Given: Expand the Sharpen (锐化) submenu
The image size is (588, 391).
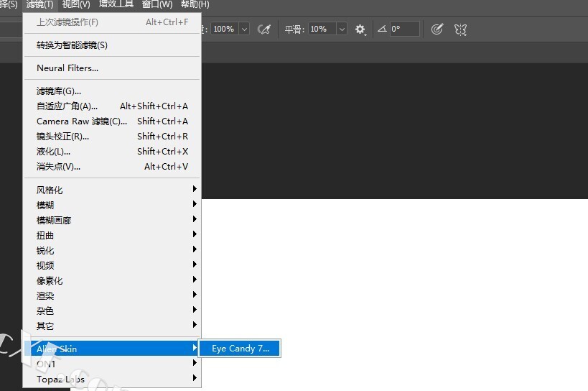Looking at the screenshot, I should (45, 251).
